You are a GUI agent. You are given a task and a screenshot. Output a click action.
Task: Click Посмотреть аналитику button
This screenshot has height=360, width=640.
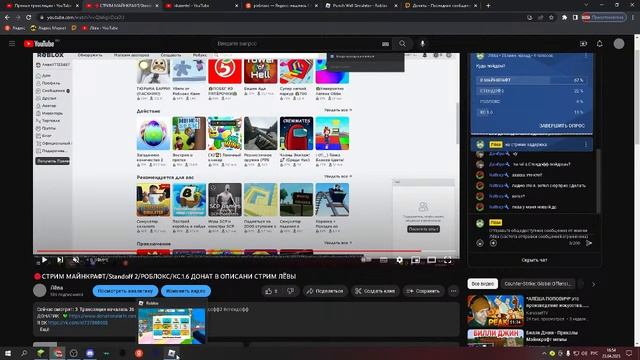pos(125,291)
